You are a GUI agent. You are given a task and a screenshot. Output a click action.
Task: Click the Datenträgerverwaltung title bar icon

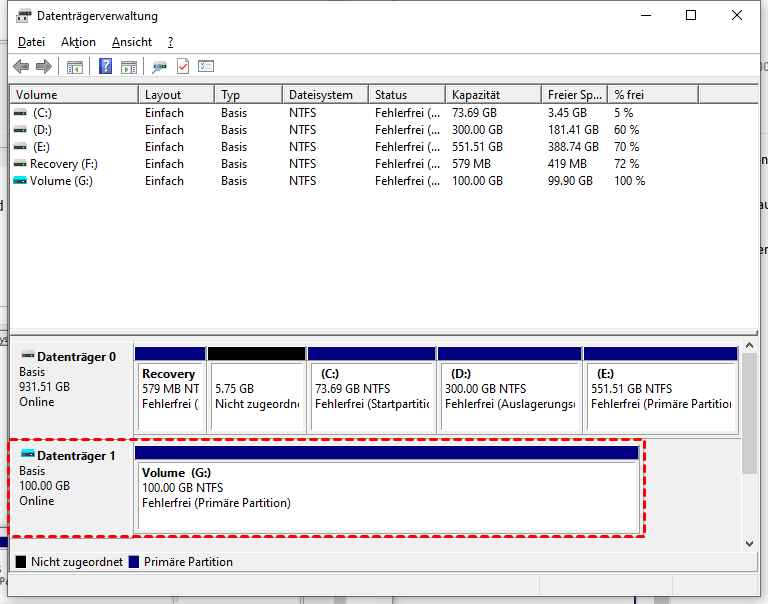(23, 16)
